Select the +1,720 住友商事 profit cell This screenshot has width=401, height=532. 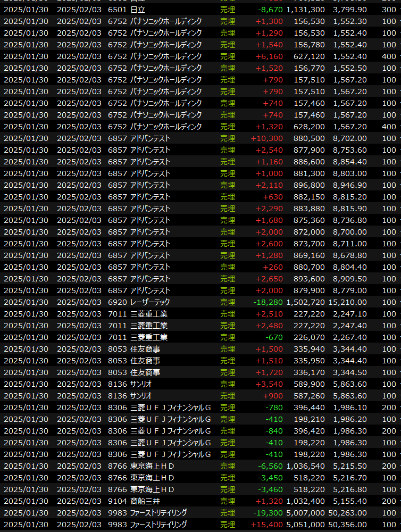pyautogui.click(x=269, y=372)
